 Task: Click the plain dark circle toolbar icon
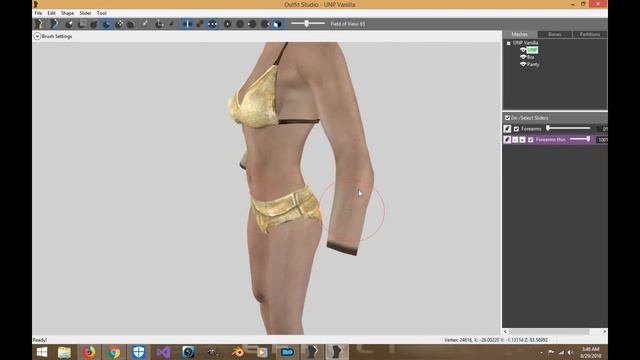(240, 24)
